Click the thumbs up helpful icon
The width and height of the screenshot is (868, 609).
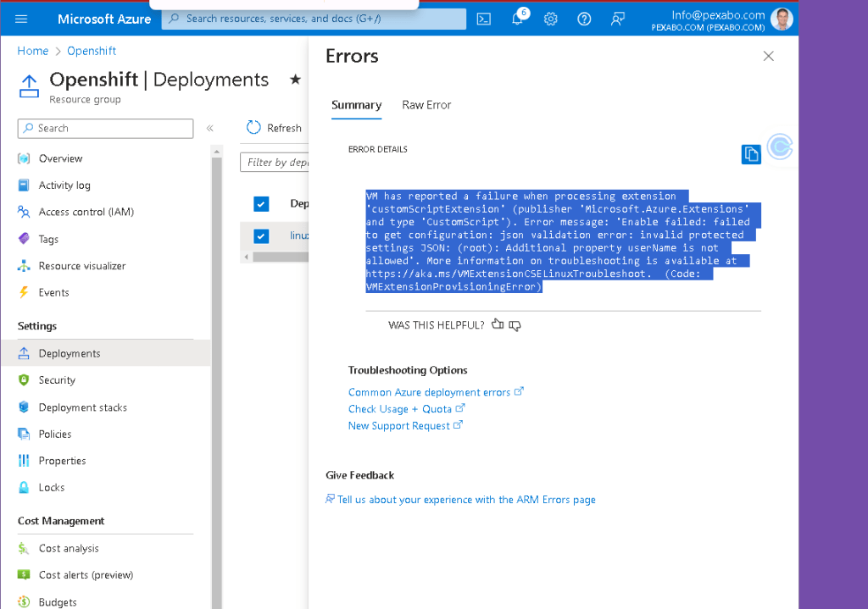point(498,324)
